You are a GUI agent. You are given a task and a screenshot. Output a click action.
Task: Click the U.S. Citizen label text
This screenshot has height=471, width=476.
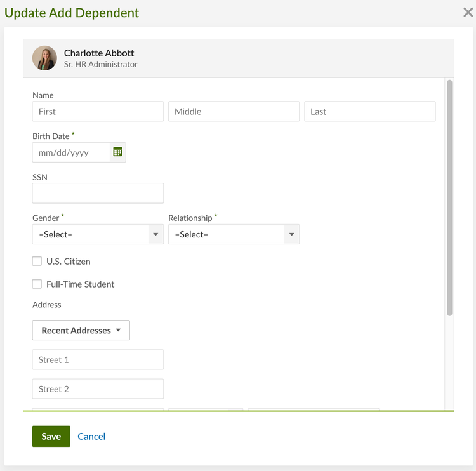tap(69, 262)
